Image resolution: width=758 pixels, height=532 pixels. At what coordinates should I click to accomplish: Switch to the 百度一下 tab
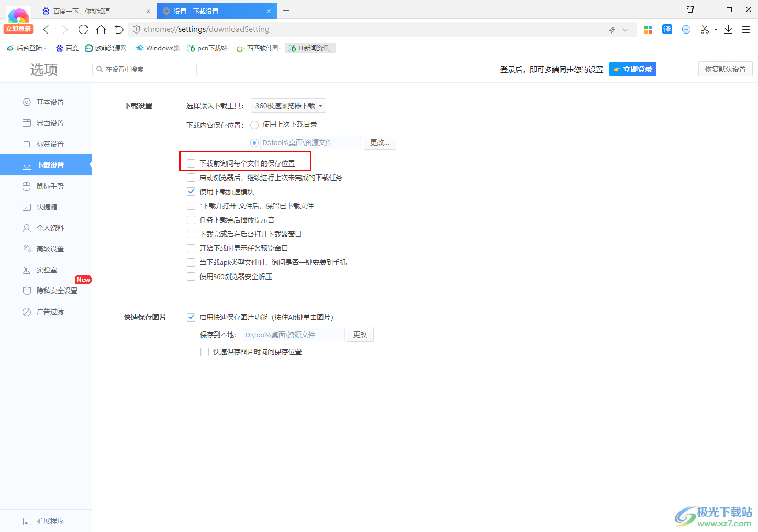tap(95, 11)
